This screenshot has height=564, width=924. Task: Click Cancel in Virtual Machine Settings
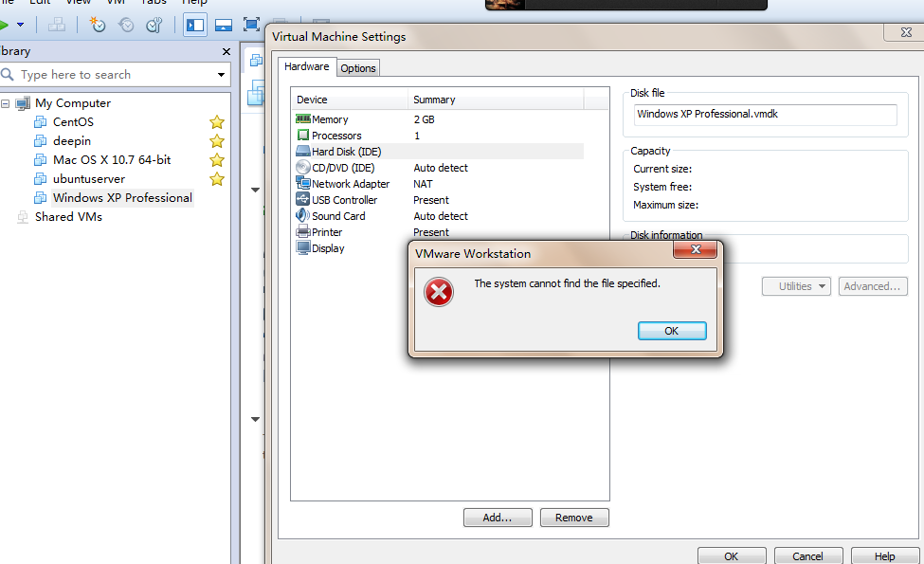click(x=808, y=555)
